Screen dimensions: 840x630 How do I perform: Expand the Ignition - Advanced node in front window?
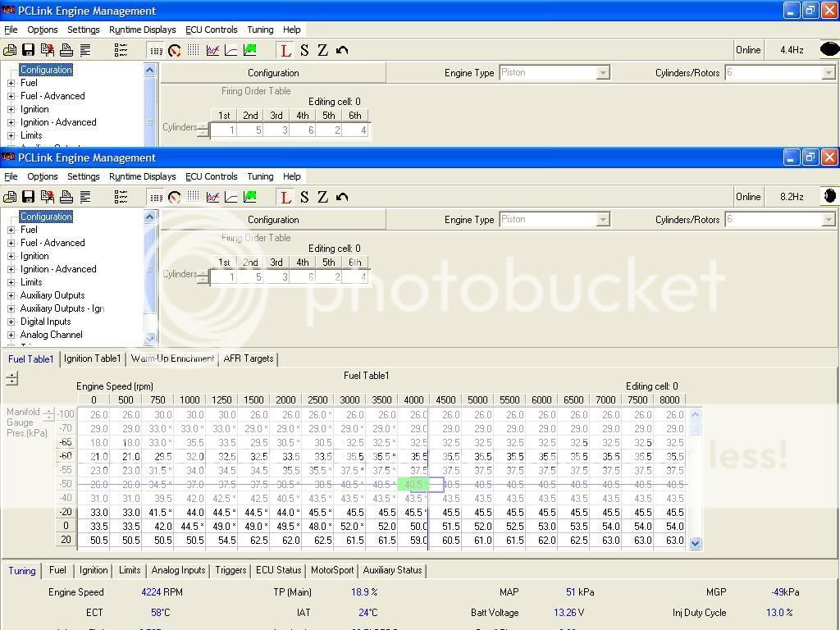pyautogui.click(x=11, y=269)
